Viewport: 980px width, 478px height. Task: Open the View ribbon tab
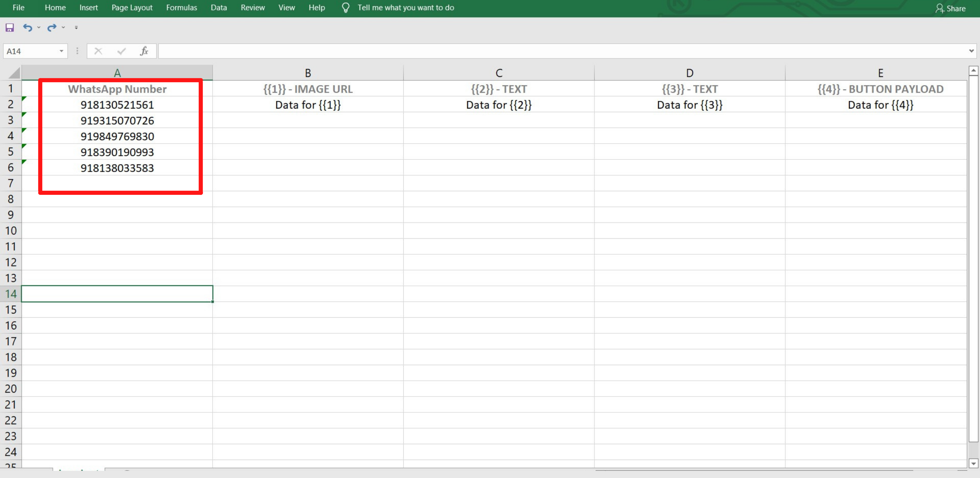(286, 8)
